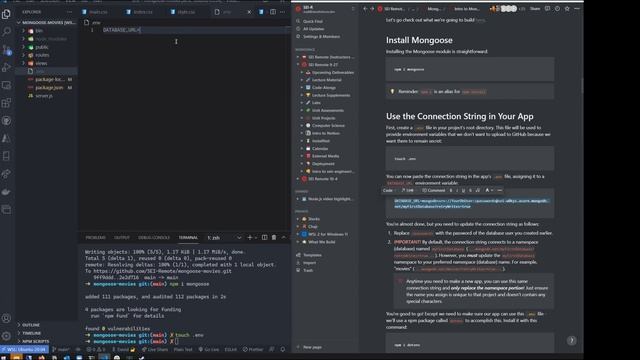Click the WSL: Ubuntu remote status indicator

(x=24, y=349)
